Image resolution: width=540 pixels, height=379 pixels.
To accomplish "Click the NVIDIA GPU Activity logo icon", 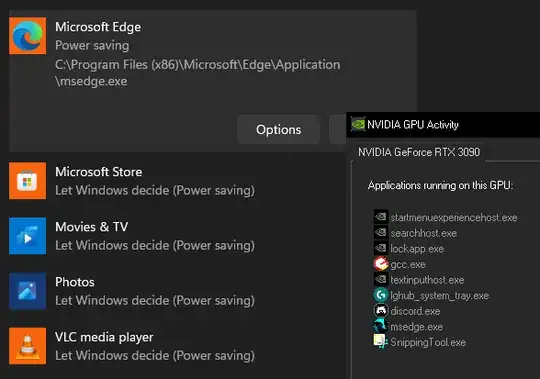I will point(358,124).
